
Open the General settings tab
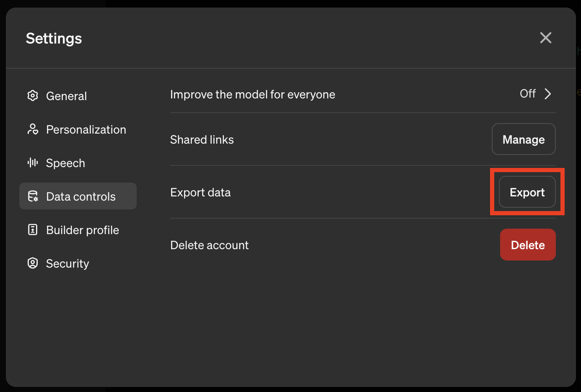click(78, 95)
